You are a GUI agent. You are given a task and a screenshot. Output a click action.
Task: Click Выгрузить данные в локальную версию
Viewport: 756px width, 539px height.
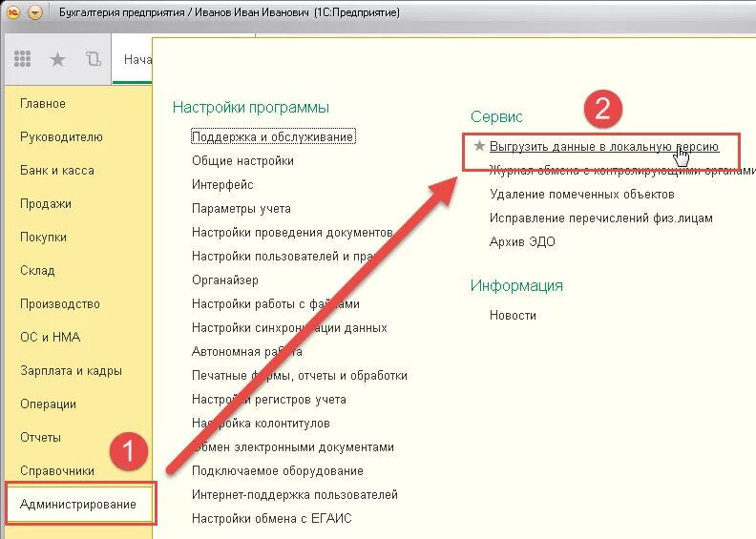click(x=604, y=146)
